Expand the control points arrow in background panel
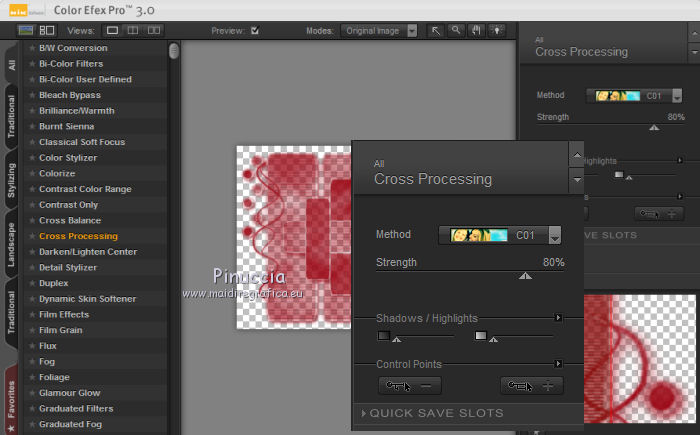The height and width of the screenshot is (435, 700). [x=680, y=196]
